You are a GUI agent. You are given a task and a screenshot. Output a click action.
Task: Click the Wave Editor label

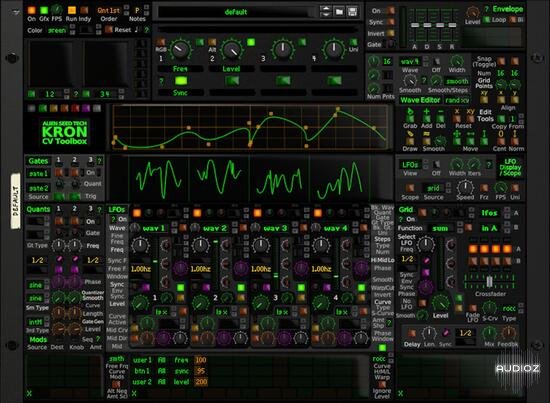pos(420,100)
